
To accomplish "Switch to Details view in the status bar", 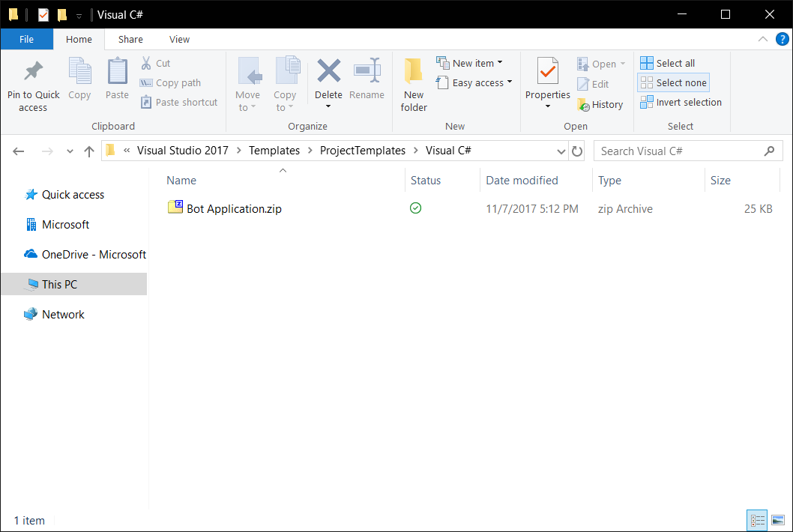I will [x=757, y=520].
